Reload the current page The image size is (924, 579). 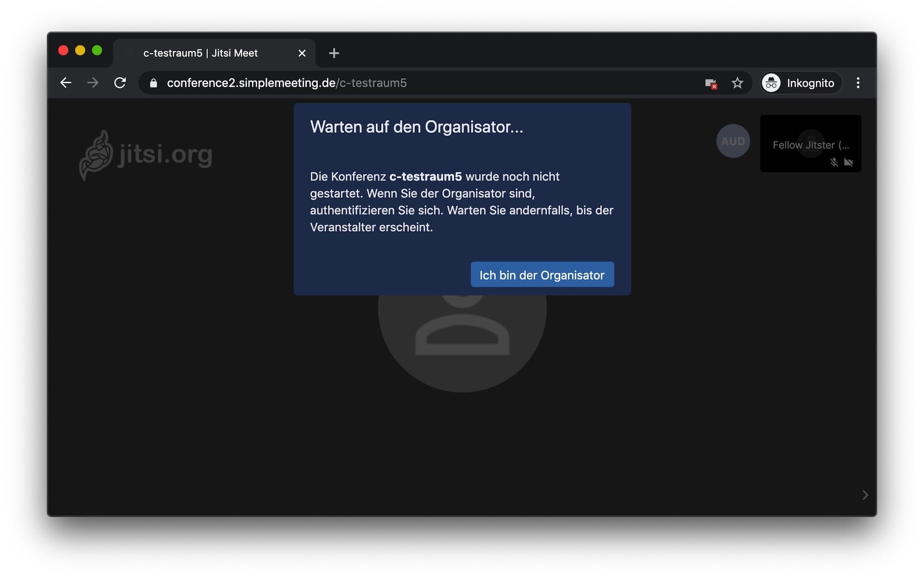click(x=120, y=83)
